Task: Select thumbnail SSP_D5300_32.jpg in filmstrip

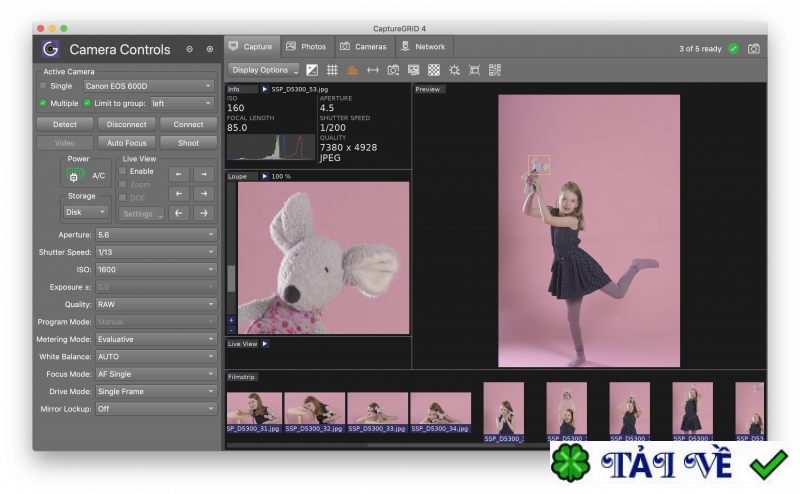Action: click(314, 410)
